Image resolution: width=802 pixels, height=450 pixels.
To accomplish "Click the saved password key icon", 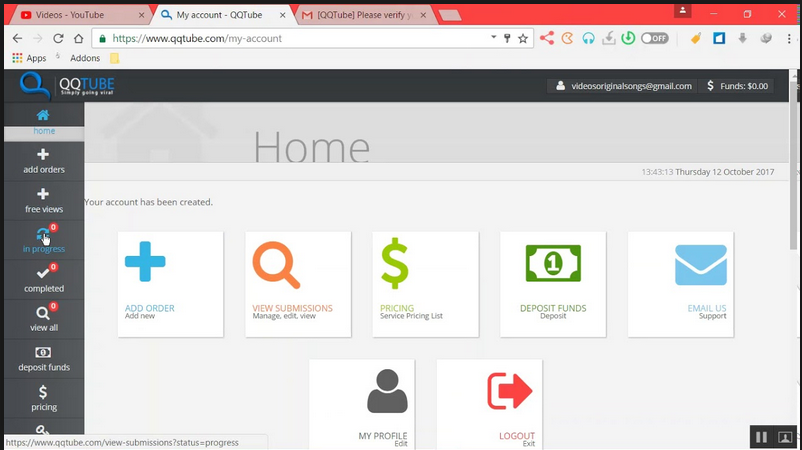I will [507, 38].
